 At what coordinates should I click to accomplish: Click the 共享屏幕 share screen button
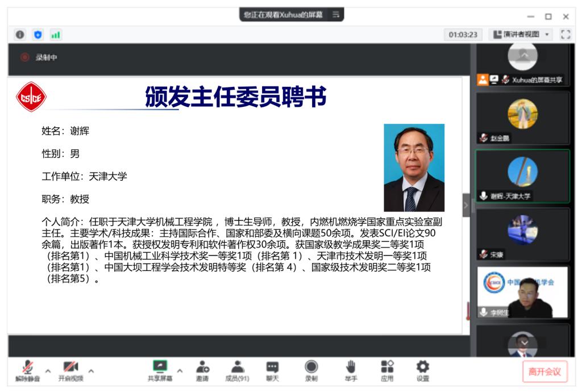160,370
